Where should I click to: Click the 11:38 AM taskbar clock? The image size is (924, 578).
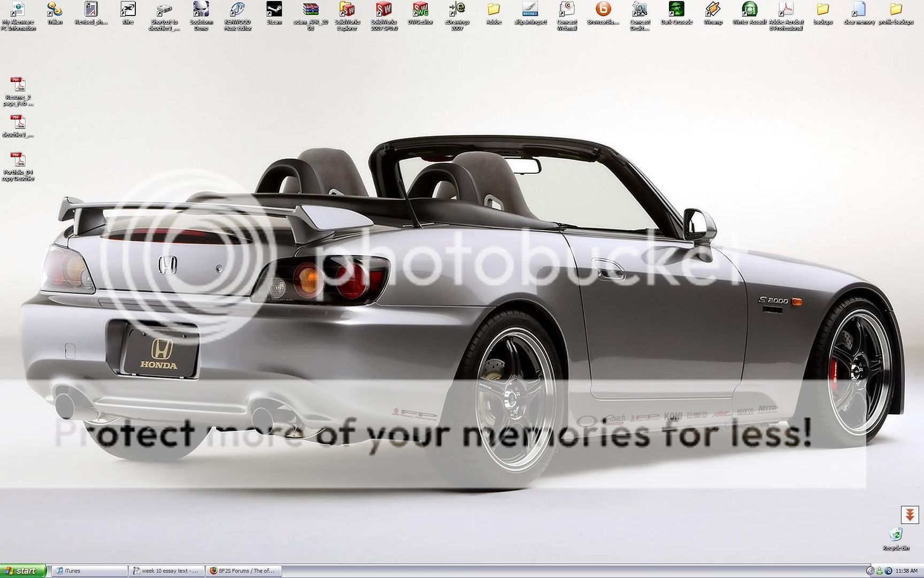[x=906, y=571]
